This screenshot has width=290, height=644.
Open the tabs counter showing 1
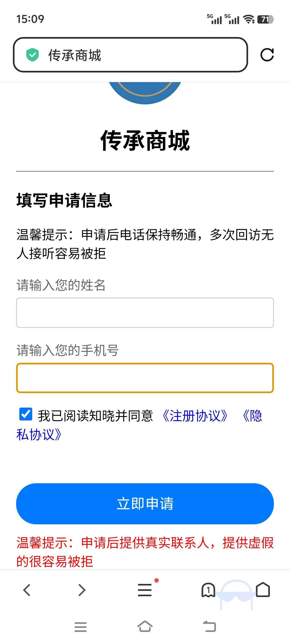(x=208, y=590)
